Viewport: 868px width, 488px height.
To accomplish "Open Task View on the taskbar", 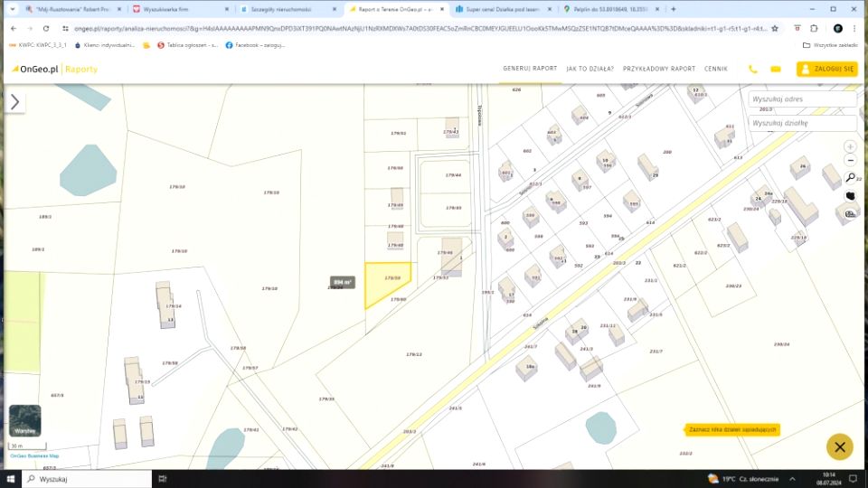I will [x=162, y=479].
